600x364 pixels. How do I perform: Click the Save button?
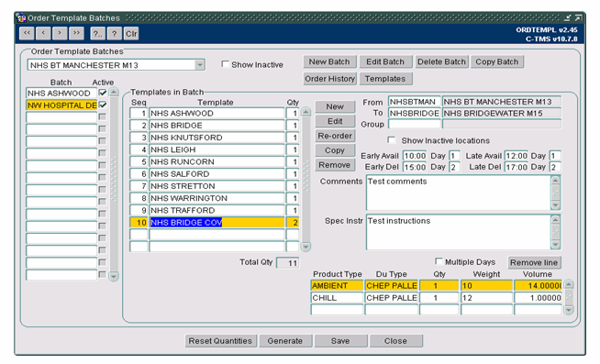click(x=340, y=341)
